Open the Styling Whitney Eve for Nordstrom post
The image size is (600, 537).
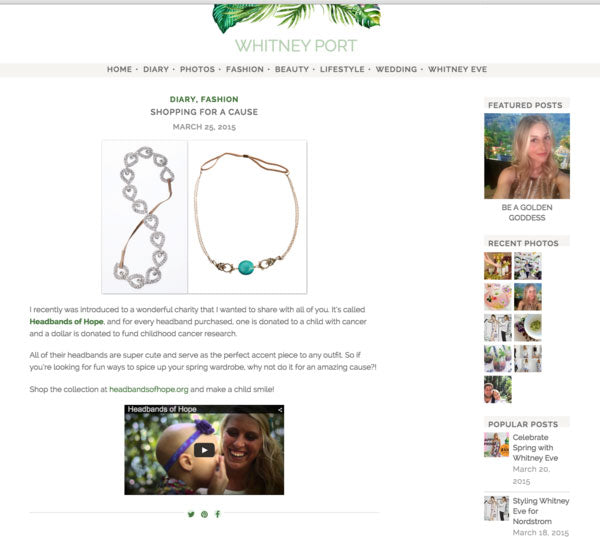click(x=541, y=511)
